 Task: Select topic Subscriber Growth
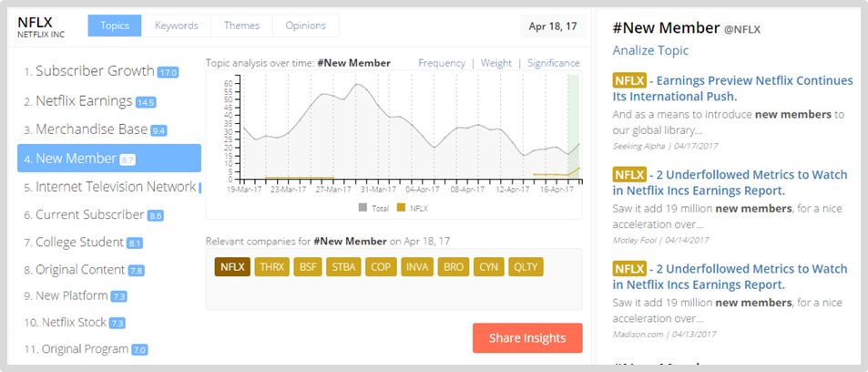click(x=96, y=71)
